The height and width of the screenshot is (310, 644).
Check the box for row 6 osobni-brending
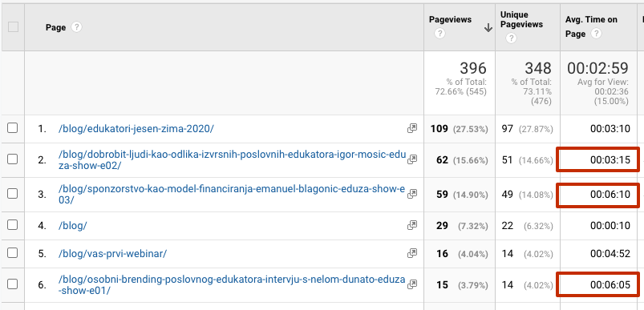tap(13, 284)
